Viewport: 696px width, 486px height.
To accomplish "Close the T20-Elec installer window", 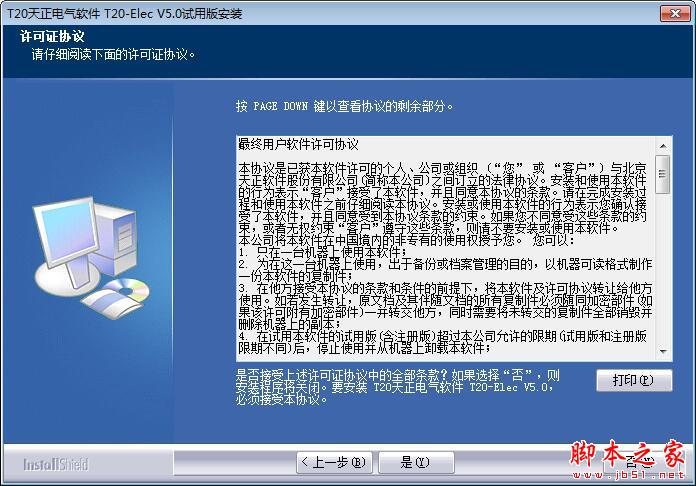I will [x=675, y=14].
